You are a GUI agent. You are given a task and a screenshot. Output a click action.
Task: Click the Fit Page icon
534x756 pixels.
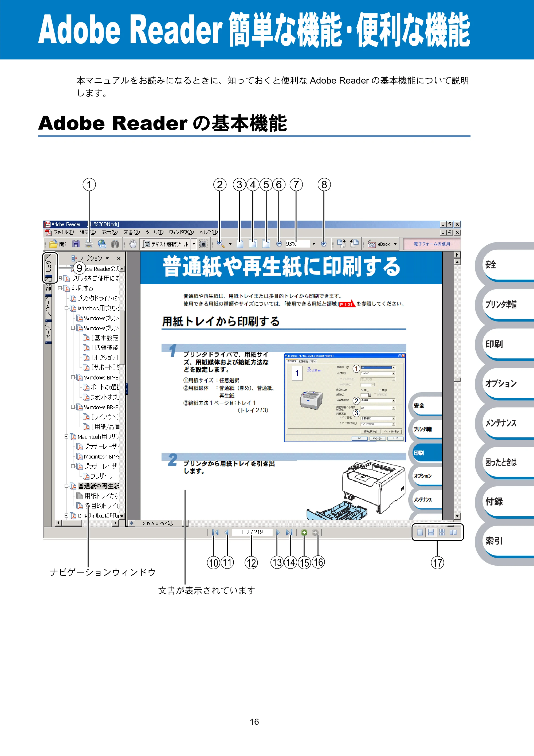coord(253,244)
